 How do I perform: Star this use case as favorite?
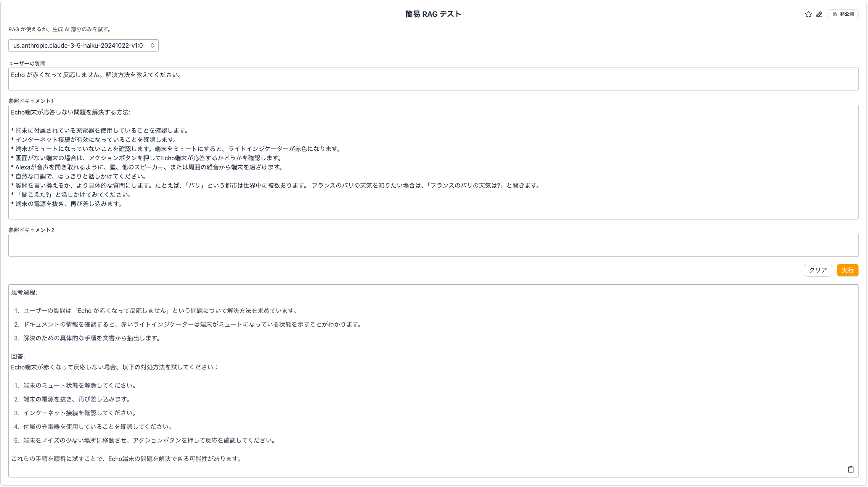[808, 14]
